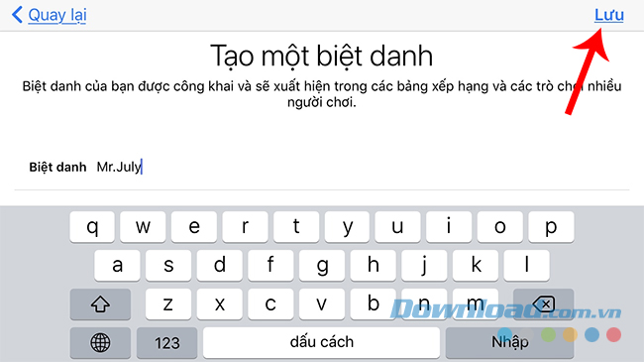Tap the q key
Image resolution: width=644 pixels, height=362 pixels.
click(x=92, y=227)
